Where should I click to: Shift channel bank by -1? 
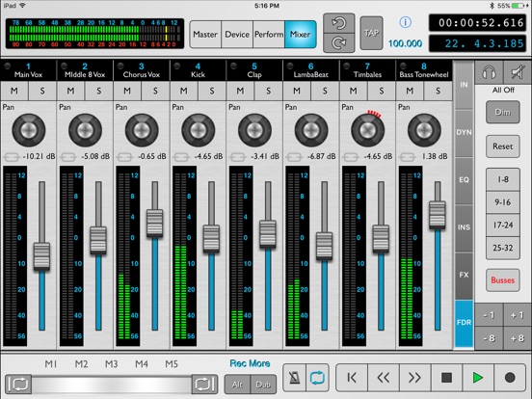pyautogui.click(x=489, y=315)
